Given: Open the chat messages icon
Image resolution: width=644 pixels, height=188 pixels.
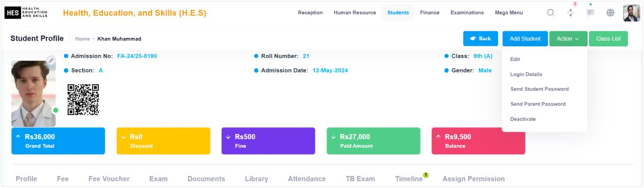Looking at the screenshot, I should tap(591, 13).
